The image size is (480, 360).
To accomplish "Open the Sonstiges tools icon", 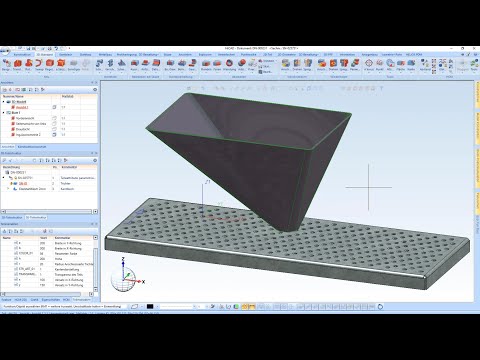I will (x=74, y=65).
